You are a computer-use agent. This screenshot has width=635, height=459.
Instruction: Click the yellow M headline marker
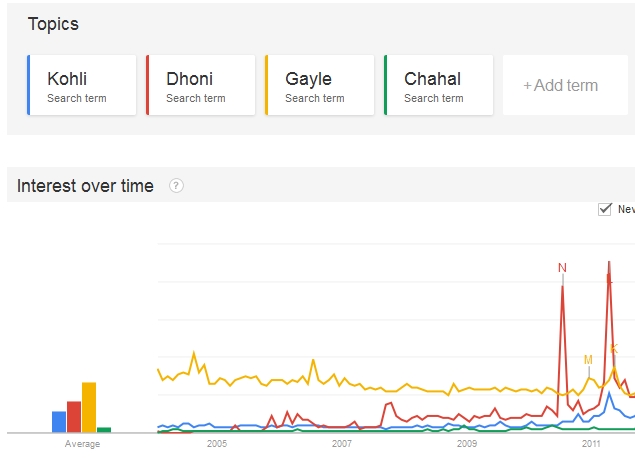588,360
